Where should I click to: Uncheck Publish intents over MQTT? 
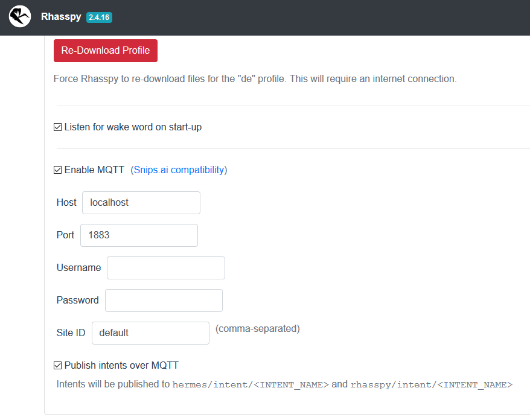point(58,365)
